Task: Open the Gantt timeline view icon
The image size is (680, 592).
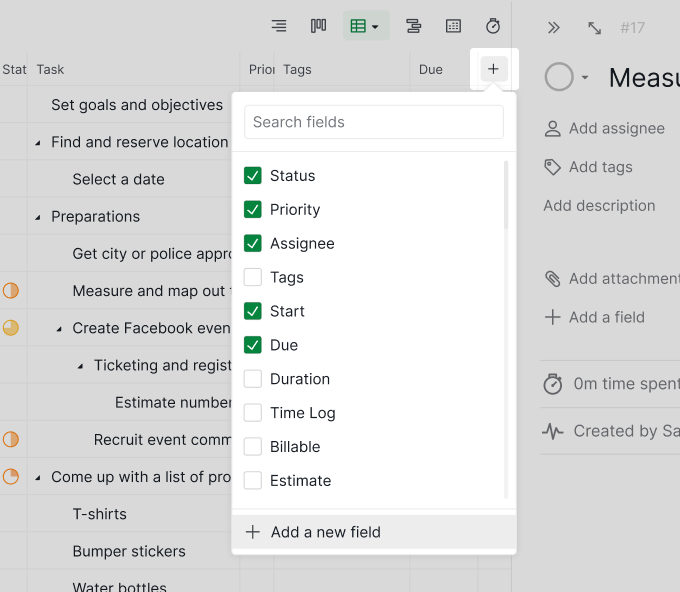Action: (x=413, y=26)
